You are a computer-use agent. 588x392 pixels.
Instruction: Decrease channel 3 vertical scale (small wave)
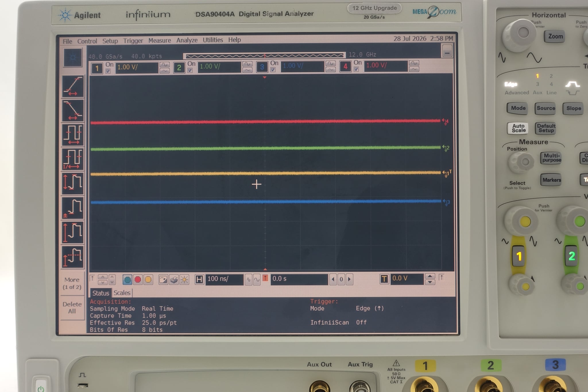point(330,69)
